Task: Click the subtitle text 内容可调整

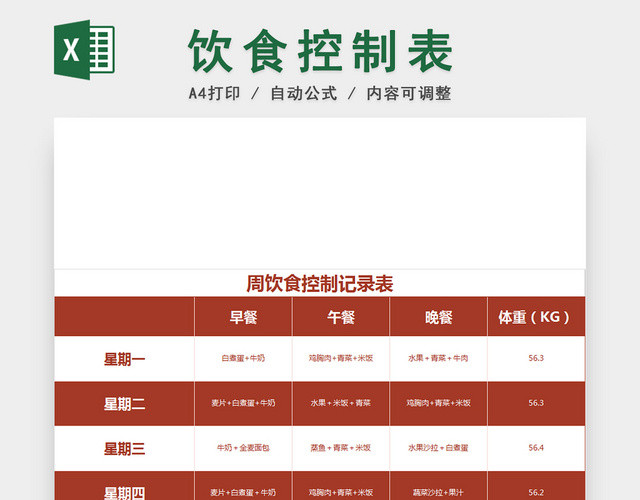Action: pos(409,93)
